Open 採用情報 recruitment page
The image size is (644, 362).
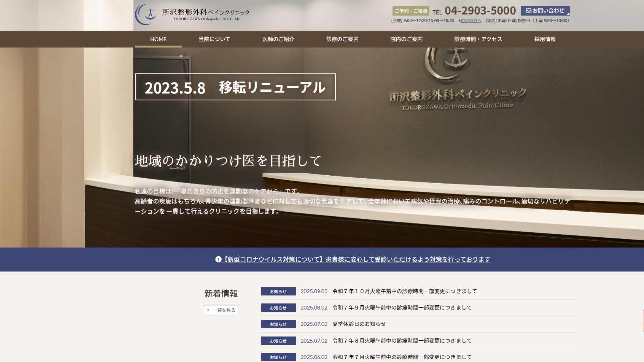545,39
